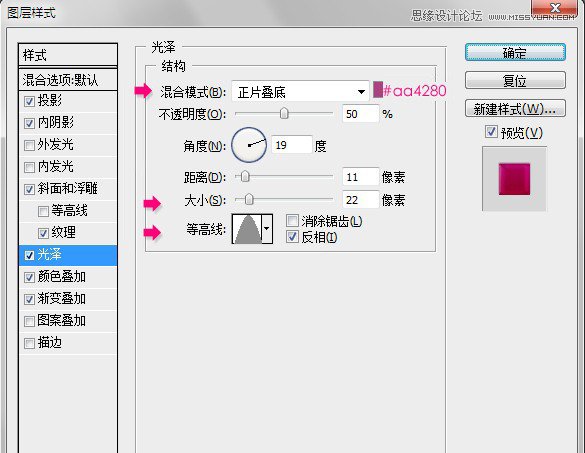Click the contour curve thumbnail
The height and width of the screenshot is (453, 585).
coord(247,229)
